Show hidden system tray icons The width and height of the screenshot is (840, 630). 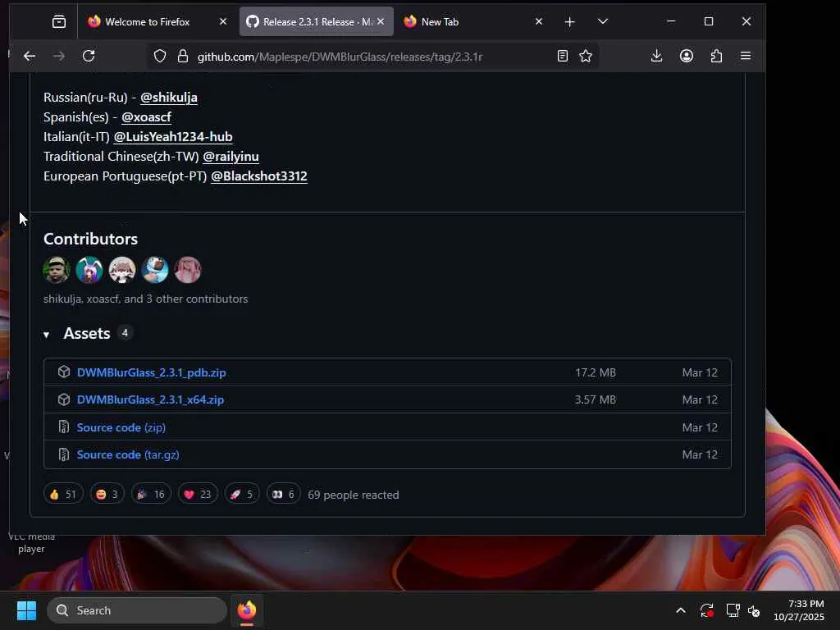[x=680, y=610]
